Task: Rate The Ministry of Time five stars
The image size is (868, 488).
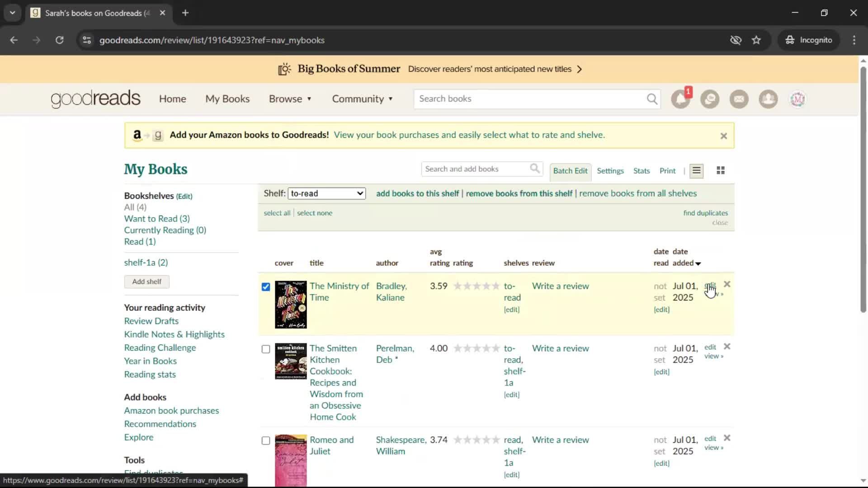Action: (x=495, y=286)
